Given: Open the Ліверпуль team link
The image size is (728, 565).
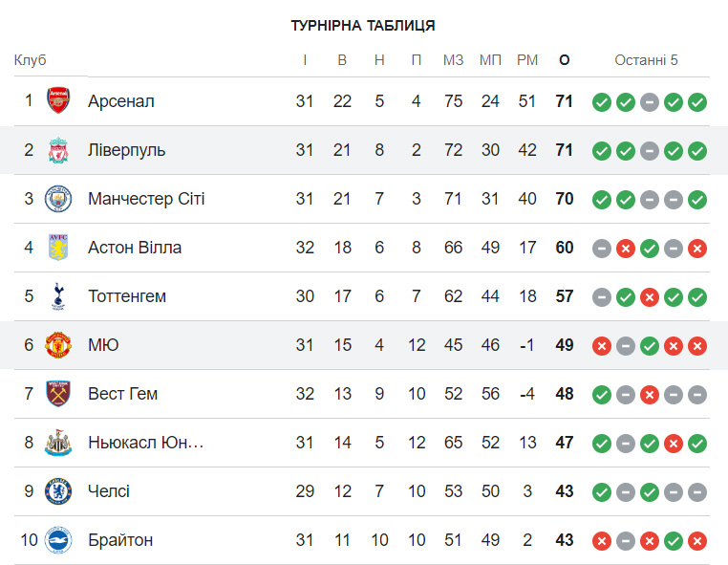Looking at the screenshot, I should (x=126, y=150).
